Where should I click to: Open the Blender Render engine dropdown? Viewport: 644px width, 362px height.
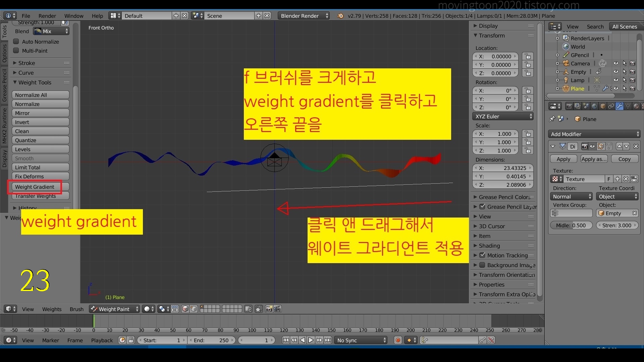(x=304, y=16)
